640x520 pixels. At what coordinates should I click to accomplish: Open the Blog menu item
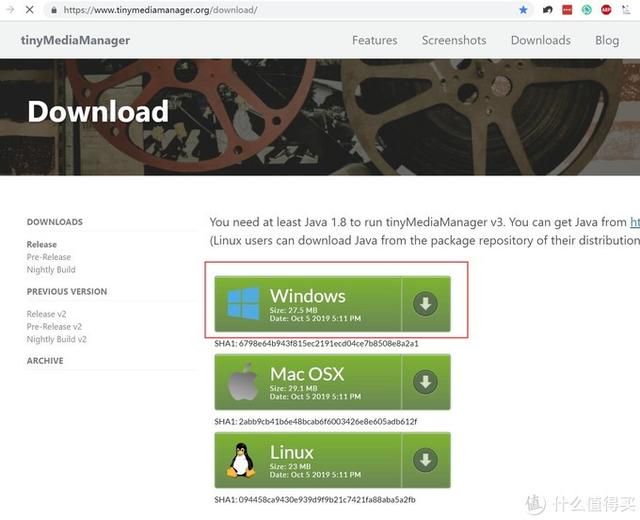click(607, 40)
